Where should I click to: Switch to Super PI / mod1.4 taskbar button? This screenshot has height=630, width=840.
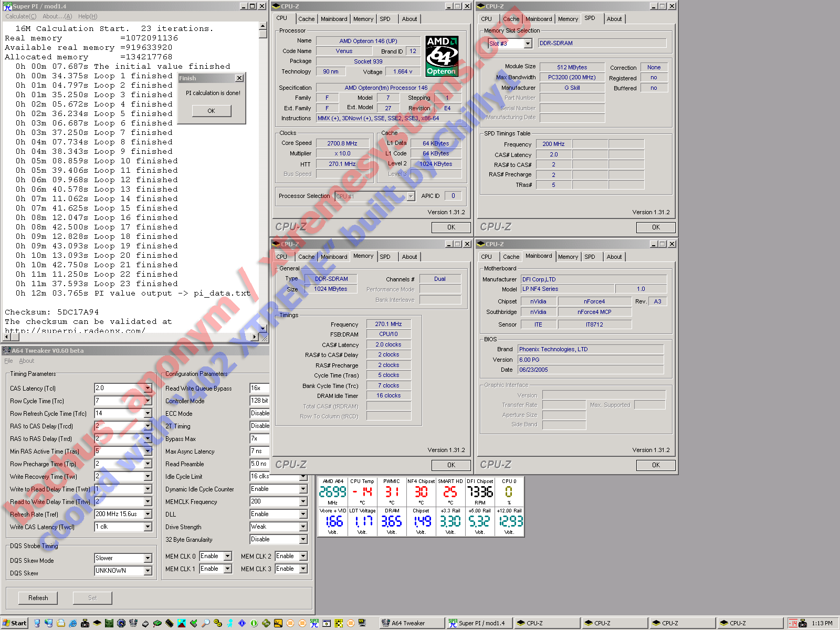click(x=479, y=623)
